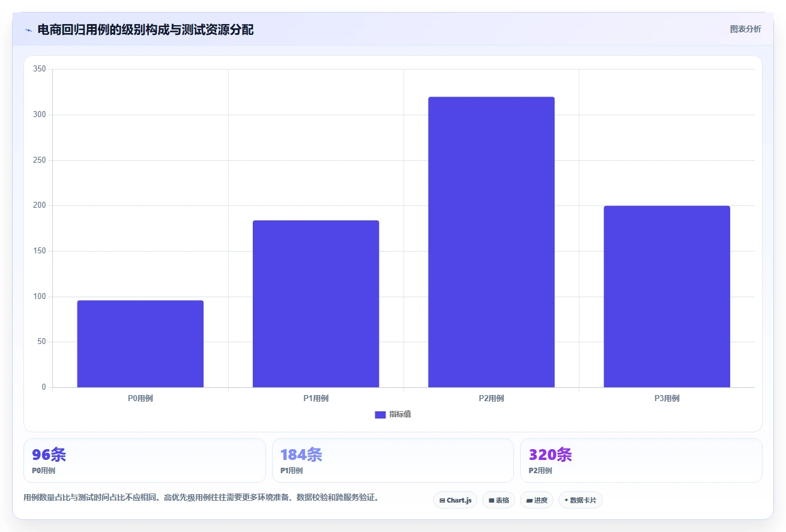Click the y-axis value 100
The height and width of the screenshot is (532, 786).
click(40, 297)
